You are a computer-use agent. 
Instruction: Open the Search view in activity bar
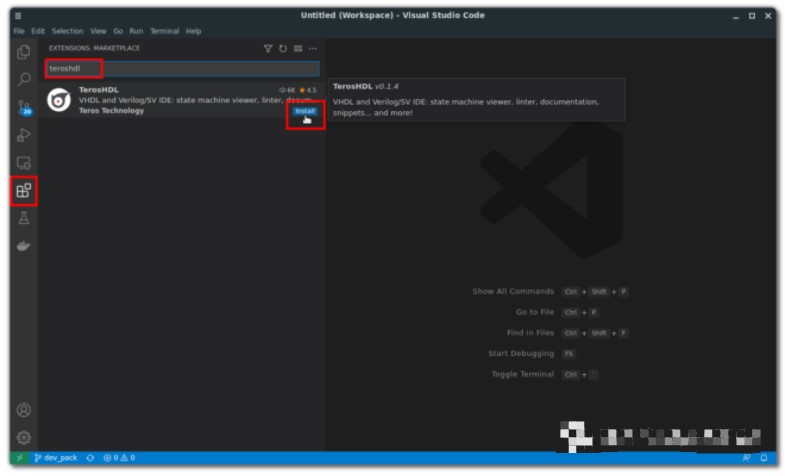point(24,79)
